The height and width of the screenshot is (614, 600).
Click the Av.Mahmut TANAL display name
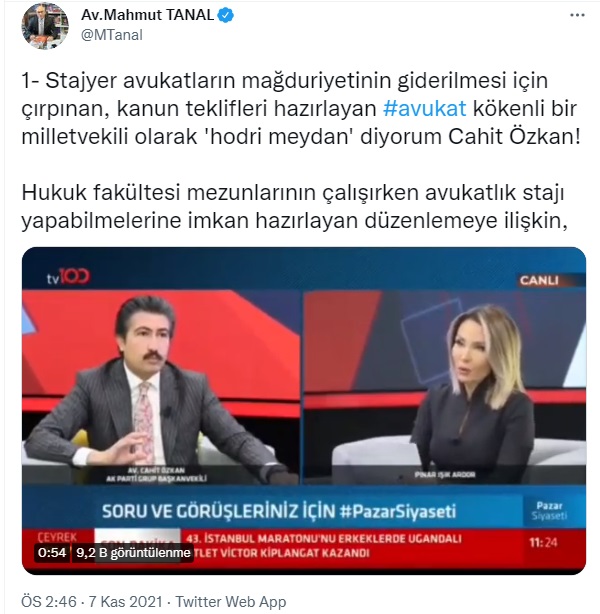[147, 15]
